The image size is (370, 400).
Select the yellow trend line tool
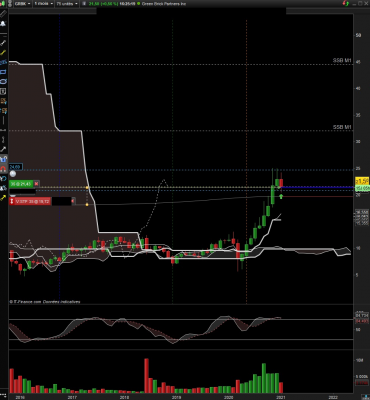pyautogui.click(x=3, y=52)
